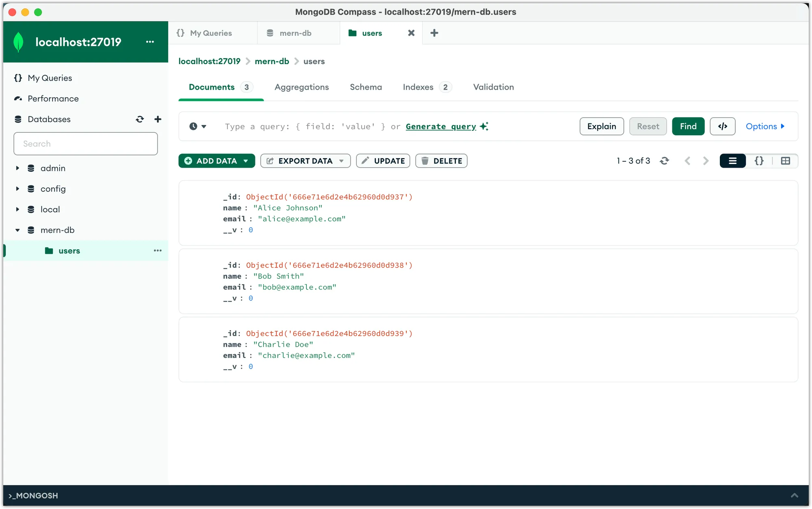Click the AI sparkle icon beside Generate query
This screenshot has height=509, width=812.
(x=484, y=126)
